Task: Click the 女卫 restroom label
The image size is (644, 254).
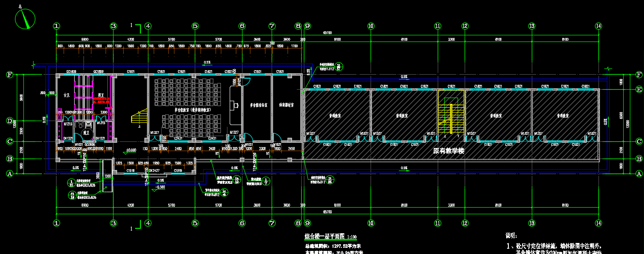Action: tap(67, 95)
